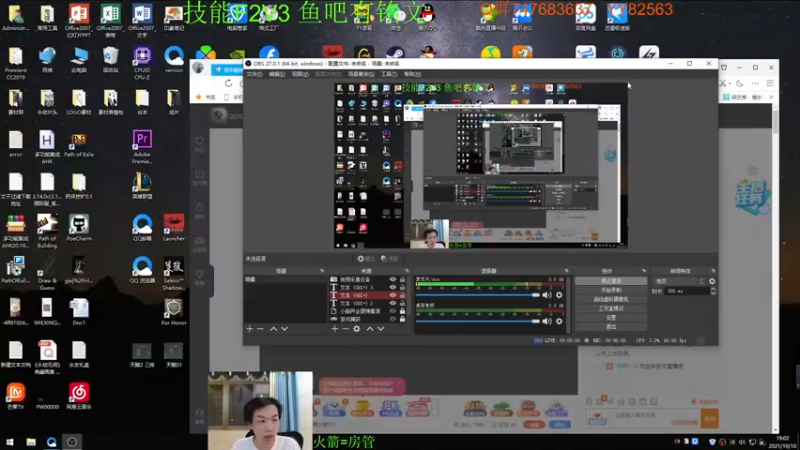The height and width of the screenshot is (450, 800).
Task: Toggle lock on 文本 (GDI+) 3 source
Action: tap(402, 287)
